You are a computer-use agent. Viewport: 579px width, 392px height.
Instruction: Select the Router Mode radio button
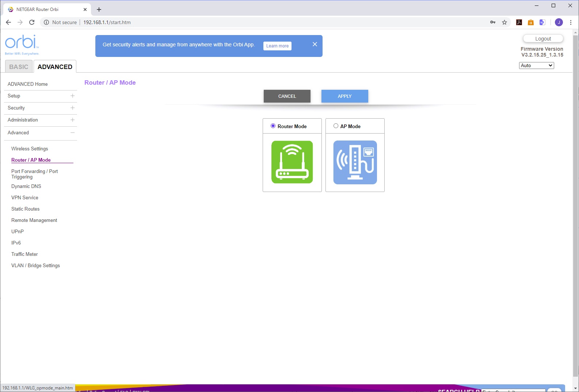pos(273,126)
